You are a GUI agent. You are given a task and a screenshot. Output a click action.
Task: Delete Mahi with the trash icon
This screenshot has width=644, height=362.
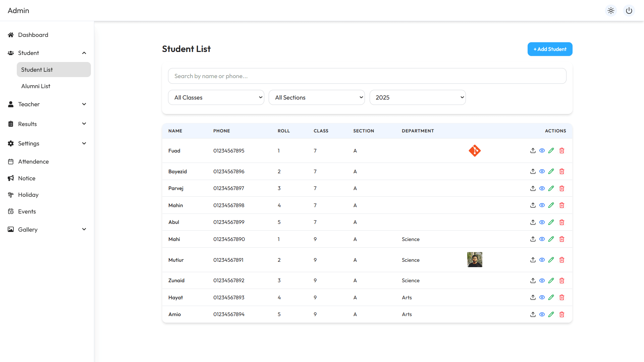pyautogui.click(x=562, y=239)
